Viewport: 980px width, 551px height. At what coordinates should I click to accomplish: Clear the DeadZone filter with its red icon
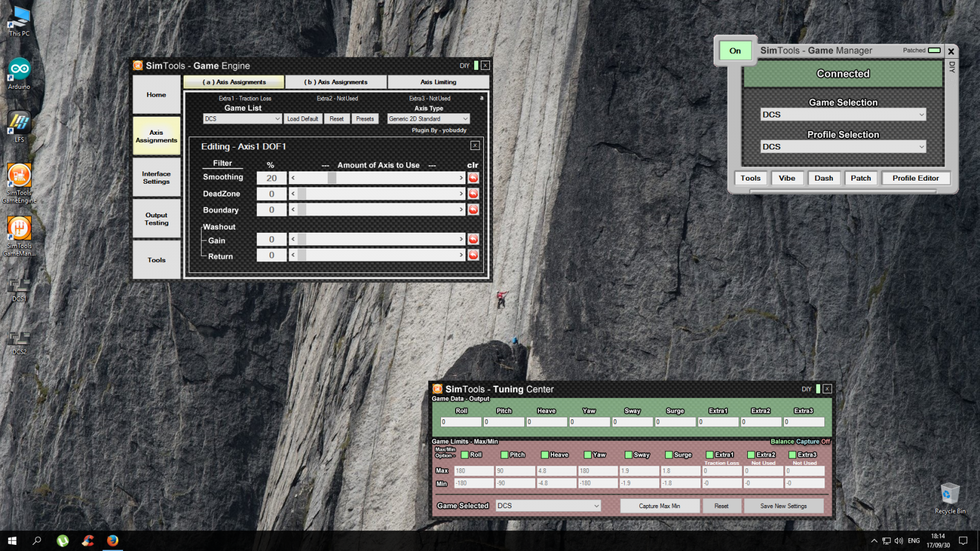point(473,193)
